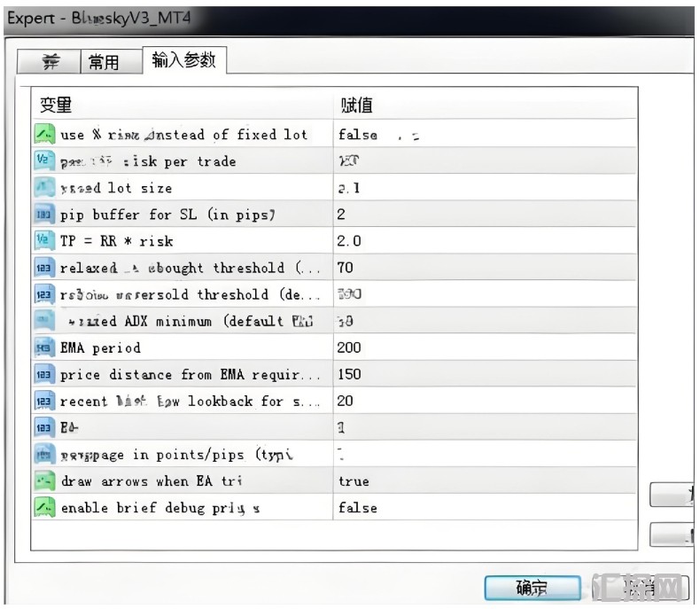
Task: Click the 变量 column header
Action: tap(56, 105)
